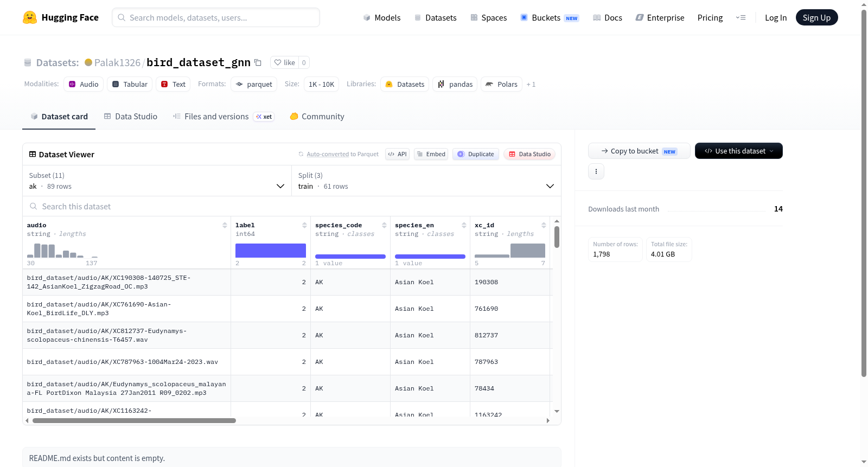Filter by size 1K - 10K tag
This screenshot has height=467, width=868.
[321, 84]
